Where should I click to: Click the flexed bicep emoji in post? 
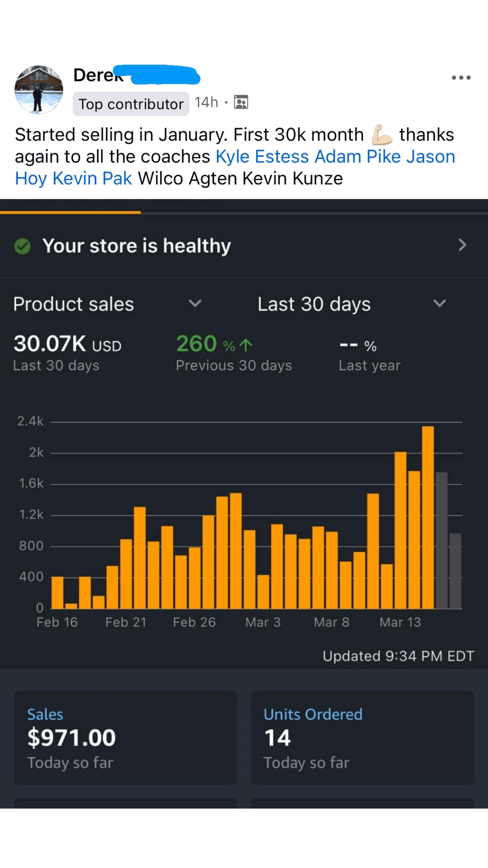[382, 135]
